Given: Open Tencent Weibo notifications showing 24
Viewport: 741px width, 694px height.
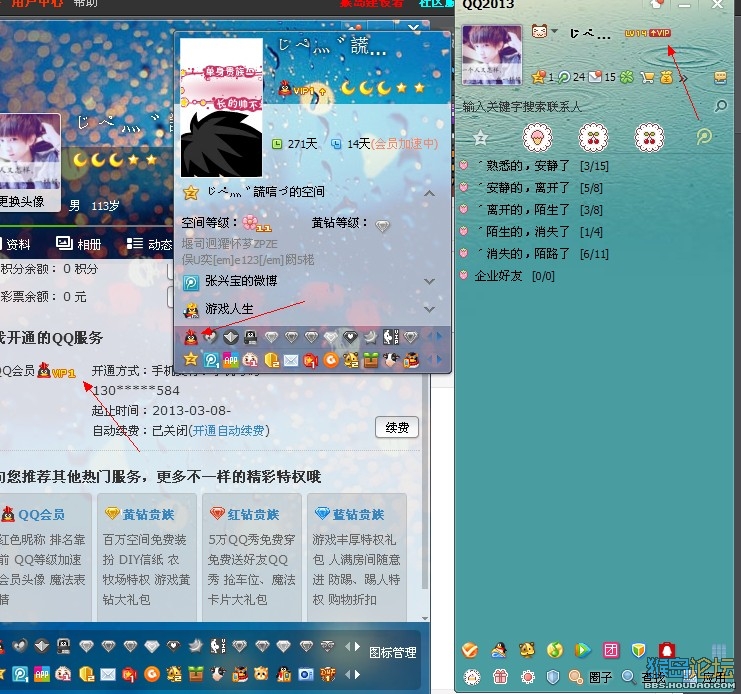Looking at the screenshot, I should pos(564,77).
